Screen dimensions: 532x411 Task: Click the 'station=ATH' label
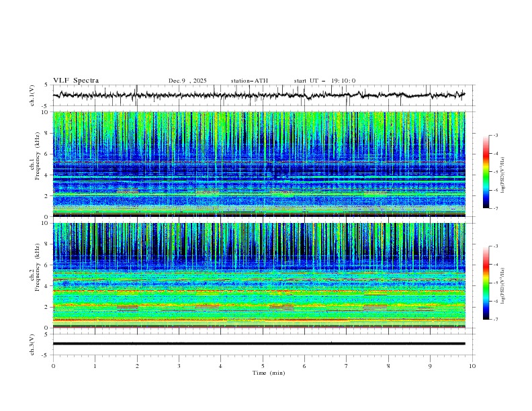(249, 81)
